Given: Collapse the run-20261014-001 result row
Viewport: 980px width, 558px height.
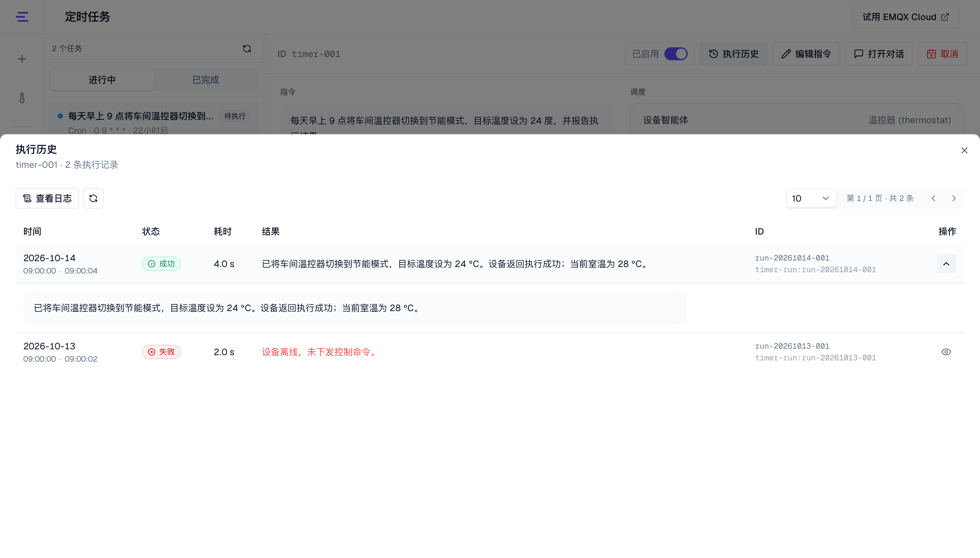Looking at the screenshot, I should pyautogui.click(x=946, y=264).
